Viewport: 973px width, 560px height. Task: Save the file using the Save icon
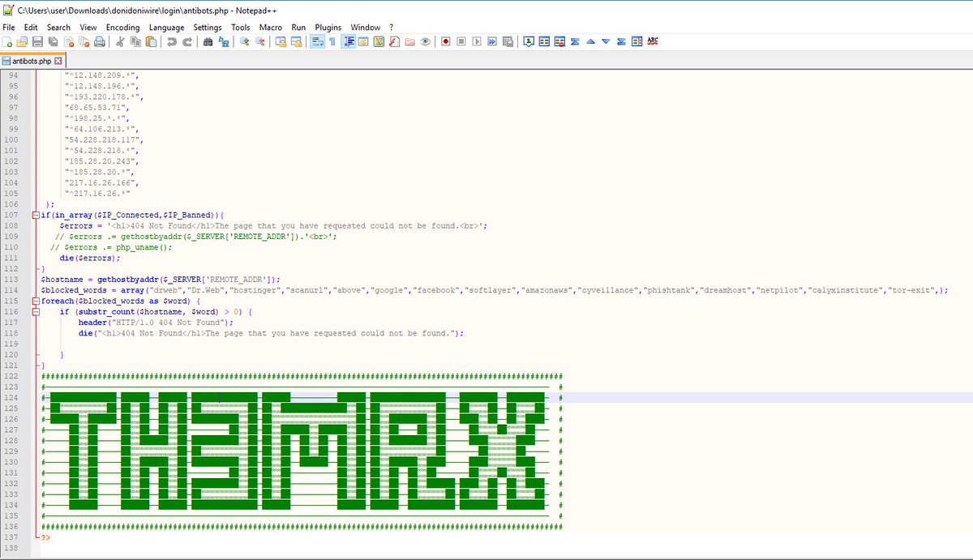(37, 41)
